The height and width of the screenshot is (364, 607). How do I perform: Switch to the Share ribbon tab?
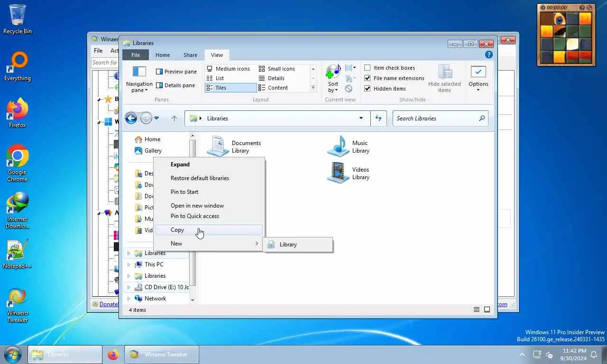tap(190, 55)
